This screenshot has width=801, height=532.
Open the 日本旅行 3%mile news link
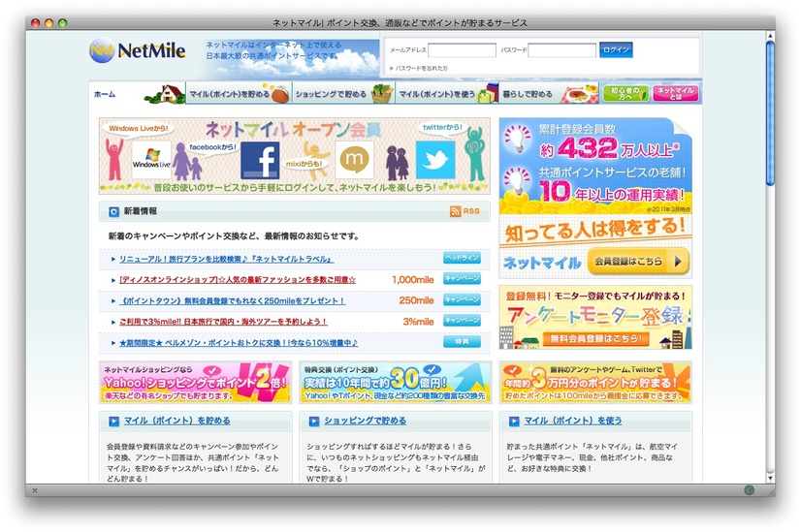tap(223, 322)
